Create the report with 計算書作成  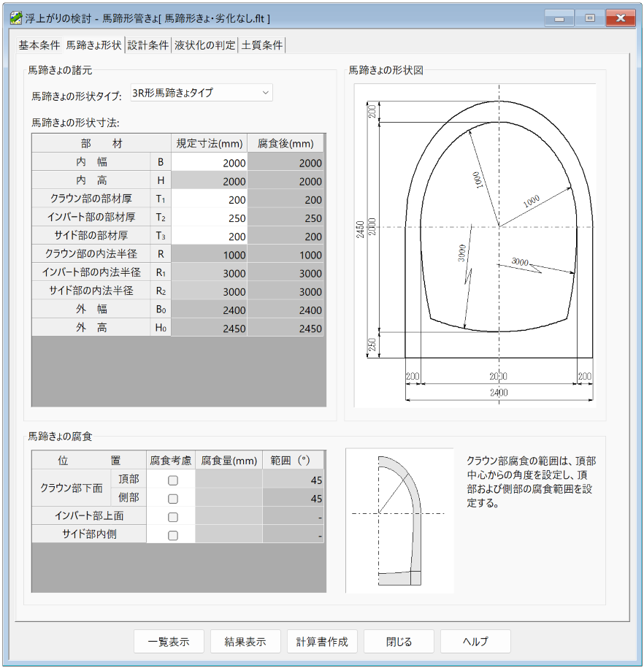click(322, 641)
